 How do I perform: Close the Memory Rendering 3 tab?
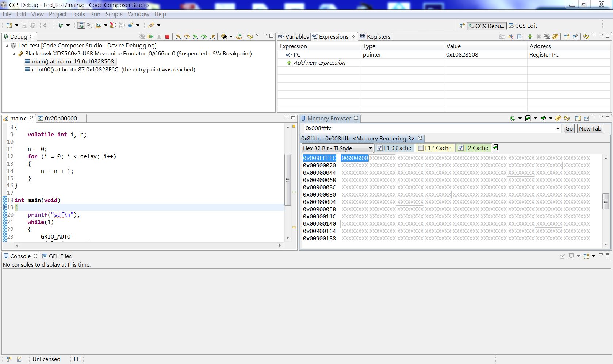point(420,138)
